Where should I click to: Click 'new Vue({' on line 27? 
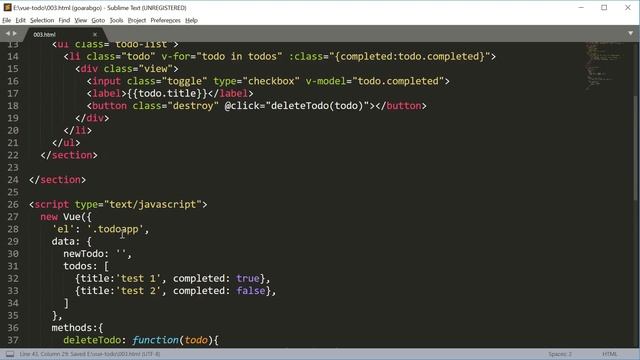tap(66, 217)
